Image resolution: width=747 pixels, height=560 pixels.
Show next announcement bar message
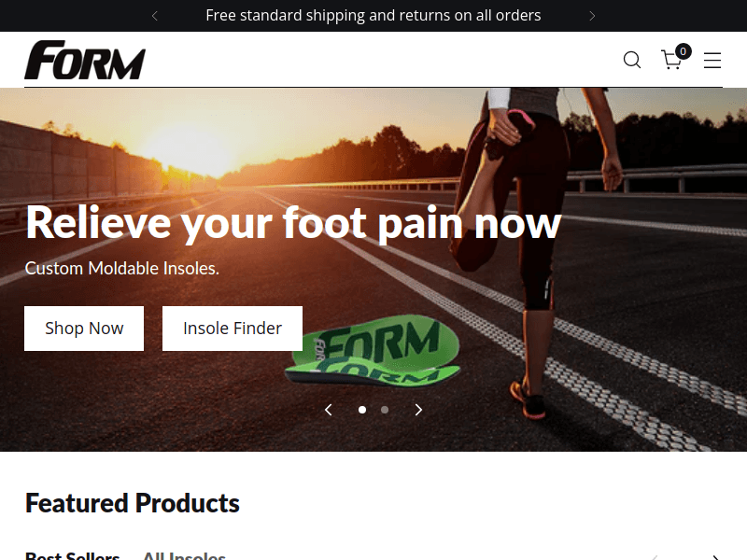click(x=592, y=16)
